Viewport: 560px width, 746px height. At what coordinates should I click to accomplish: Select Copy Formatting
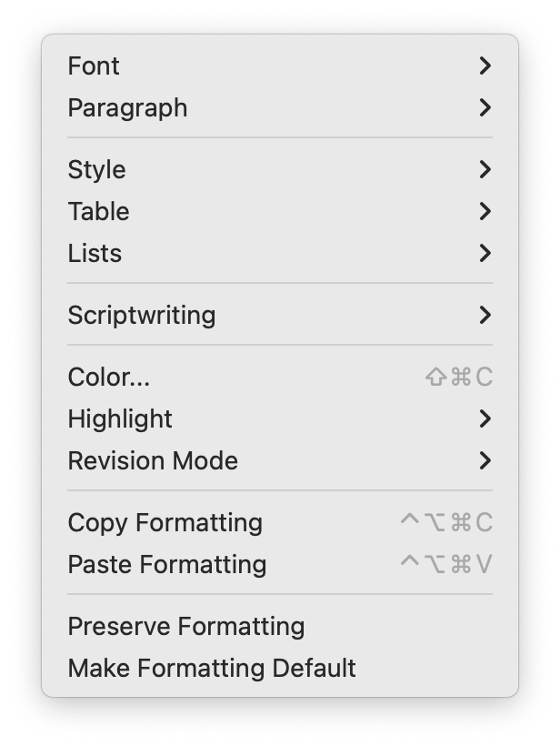165,523
